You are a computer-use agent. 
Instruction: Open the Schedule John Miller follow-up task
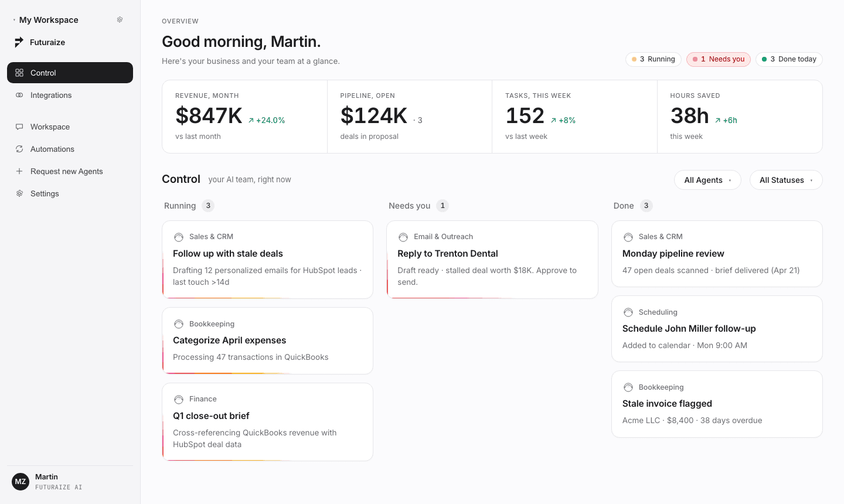pos(717,329)
